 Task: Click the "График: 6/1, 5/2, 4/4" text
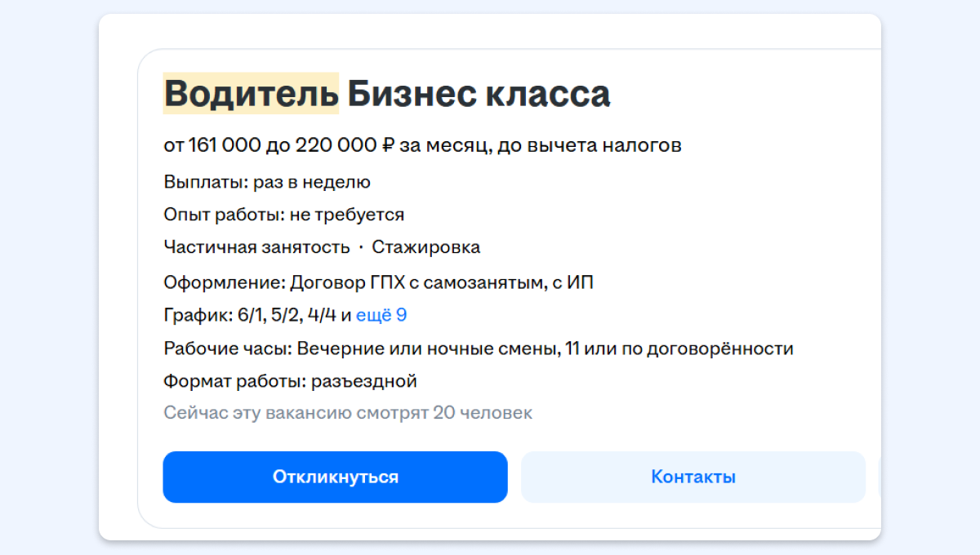[249, 315]
